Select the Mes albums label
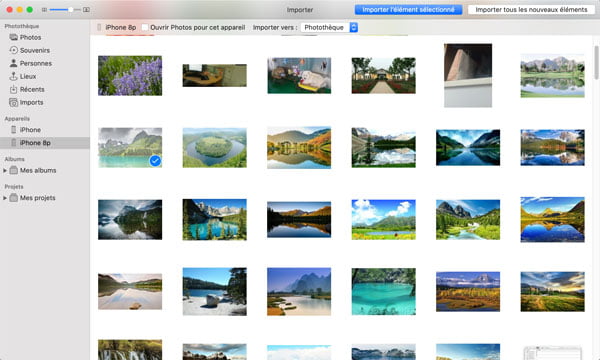Screen dimensions: 600x360 click(x=38, y=170)
